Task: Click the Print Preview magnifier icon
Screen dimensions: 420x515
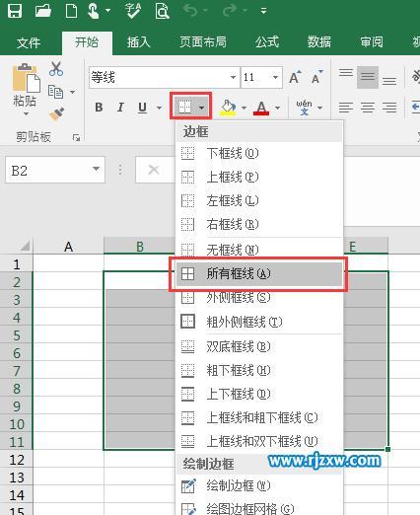Action: pyautogui.click(x=162, y=11)
